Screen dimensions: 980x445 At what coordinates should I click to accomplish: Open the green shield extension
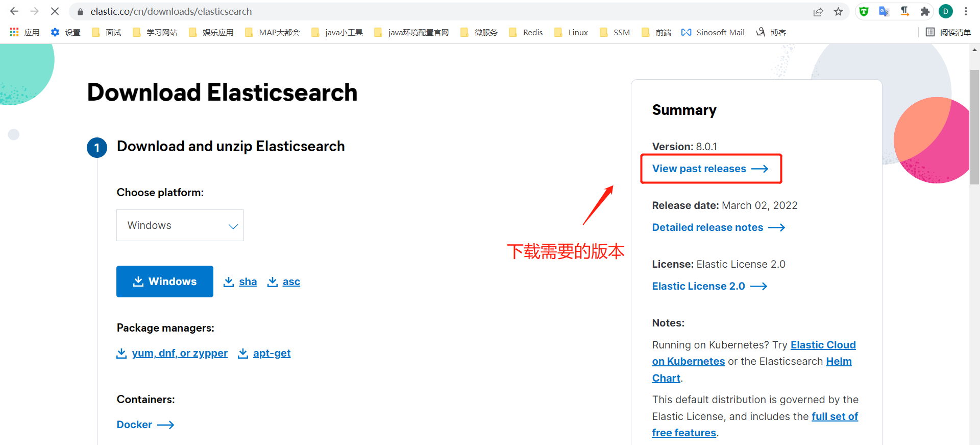pyautogui.click(x=864, y=11)
